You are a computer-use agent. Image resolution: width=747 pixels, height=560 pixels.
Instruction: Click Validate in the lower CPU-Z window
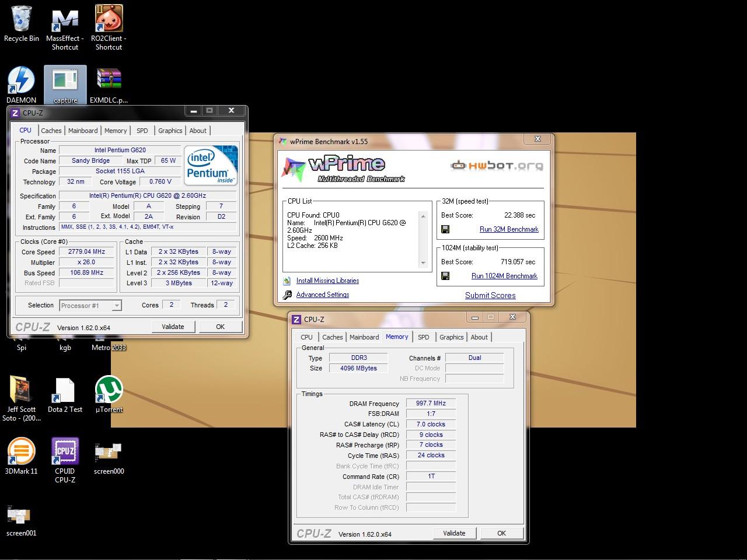454,533
